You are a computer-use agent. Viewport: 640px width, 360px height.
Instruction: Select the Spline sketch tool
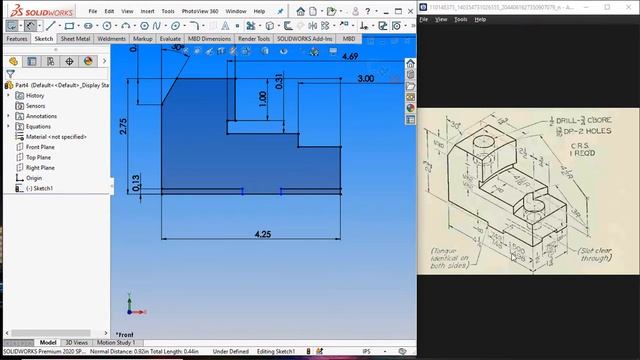pyautogui.click(x=157, y=26)
